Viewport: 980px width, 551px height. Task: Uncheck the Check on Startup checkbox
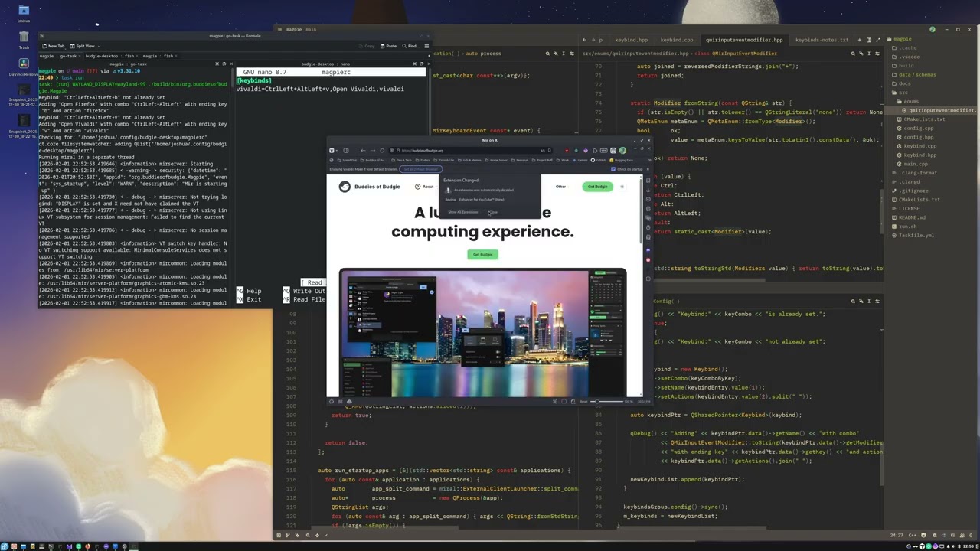point(613,169)
